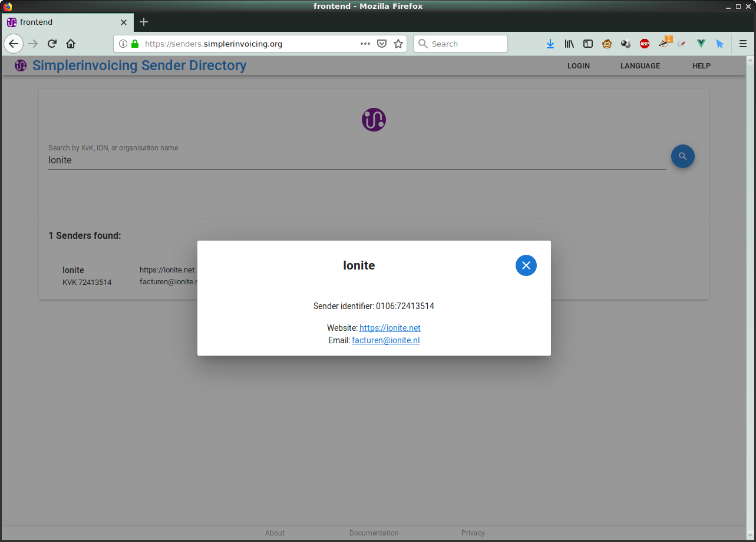Image resolution: width=756 pixels, height=542 pixels.
Task: Open the LANGUAGE menu
Action: (640, 66)
